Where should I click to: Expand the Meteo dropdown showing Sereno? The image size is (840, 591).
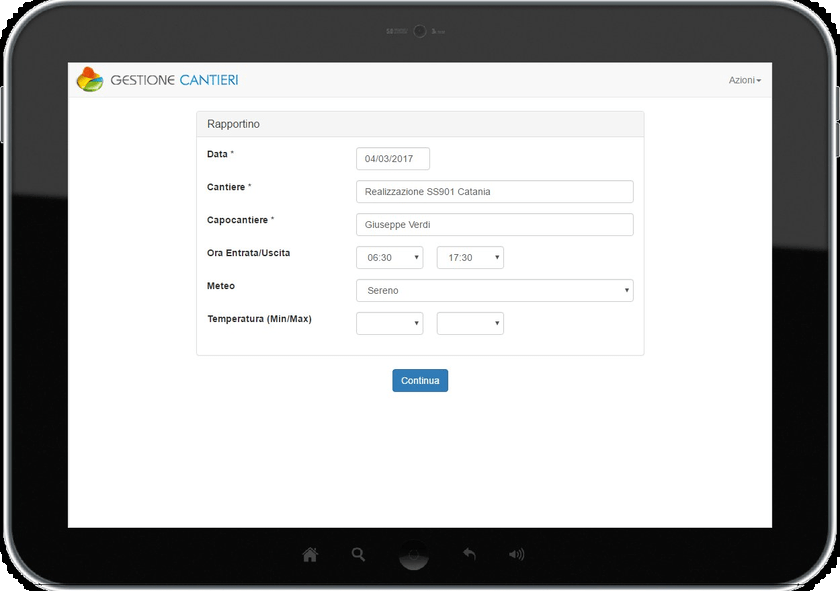click(x=494, y=290)
